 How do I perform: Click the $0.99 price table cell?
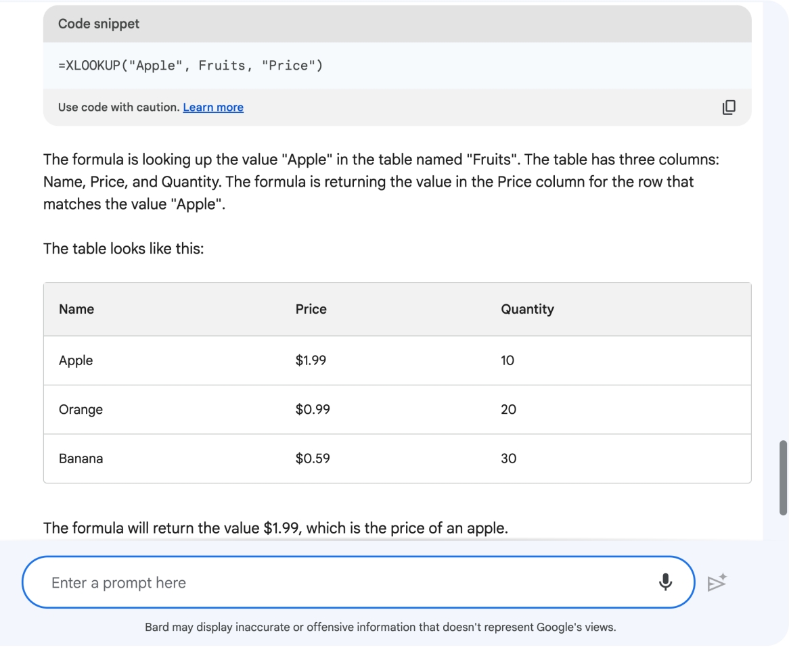(x=313, y=409)
